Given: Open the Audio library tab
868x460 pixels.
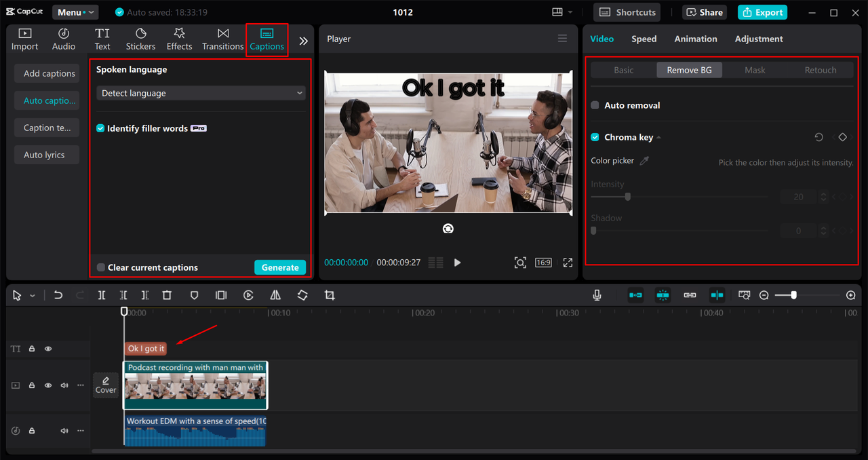Looking at the screenshot, I should click(x=64, y=39).
